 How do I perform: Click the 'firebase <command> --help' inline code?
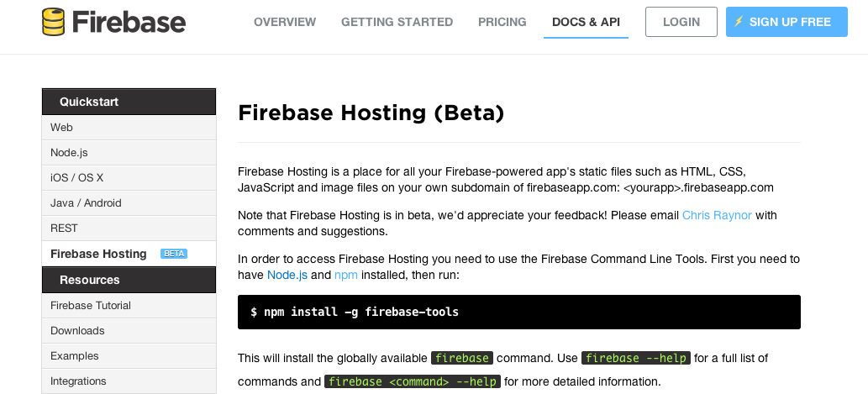pyautogui.click(x=413, y=382)
